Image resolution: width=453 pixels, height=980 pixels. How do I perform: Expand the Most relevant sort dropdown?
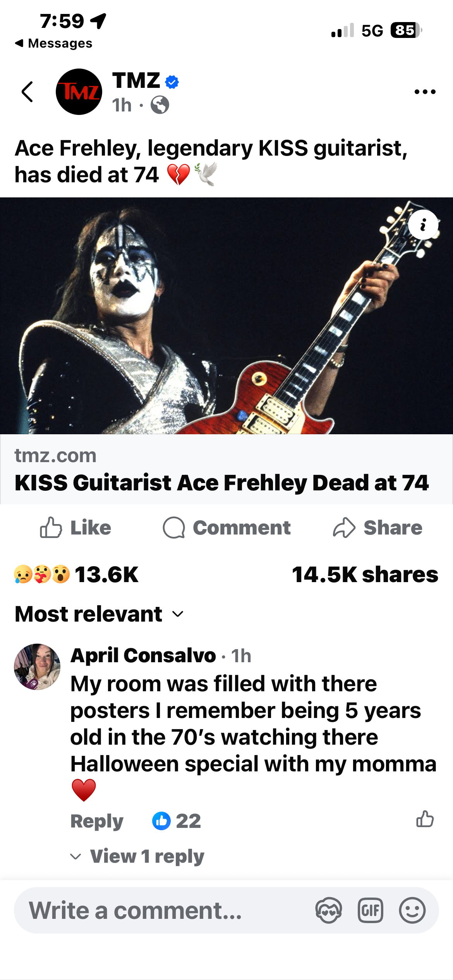pyautogui.click(x=99, y=614)
